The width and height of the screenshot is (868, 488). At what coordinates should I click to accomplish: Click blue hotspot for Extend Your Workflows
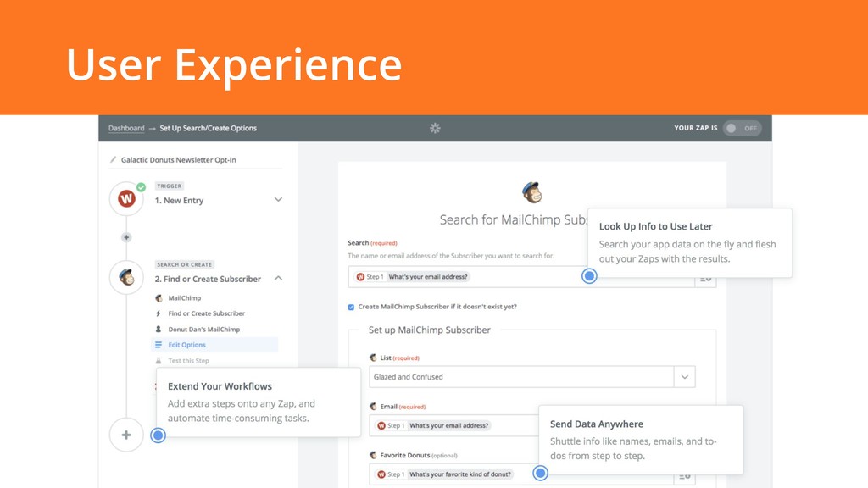coord(158,435)
